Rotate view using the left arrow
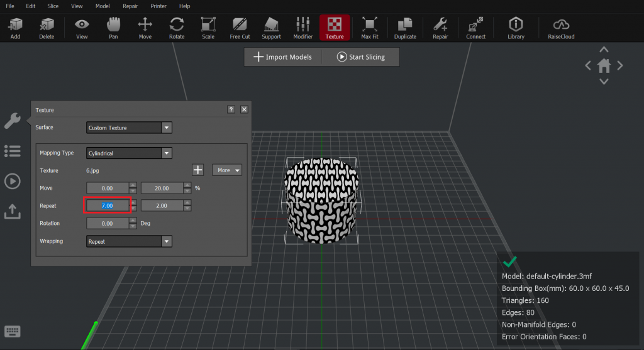Image resolution: width=644 pixels, height=350 pixels. coord(588,65)
